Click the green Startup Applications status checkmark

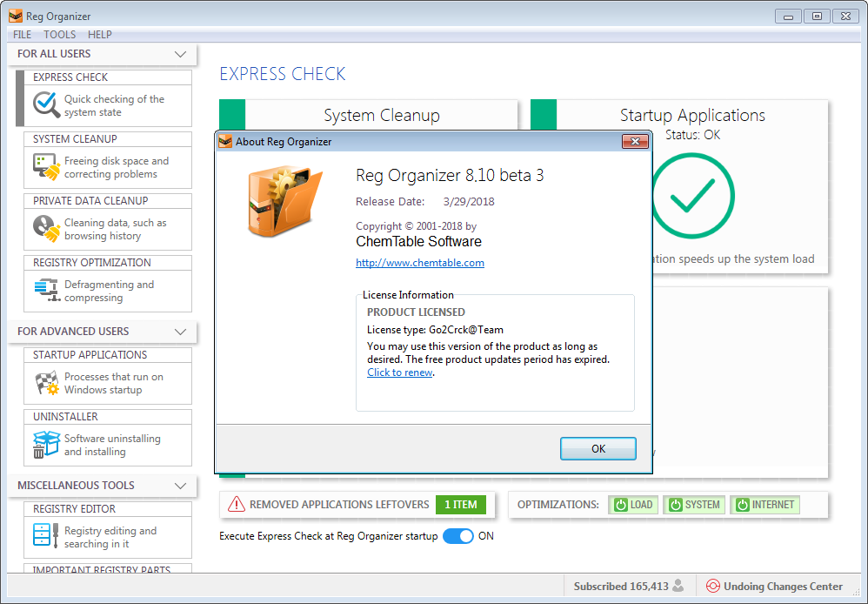click(692, 196)
